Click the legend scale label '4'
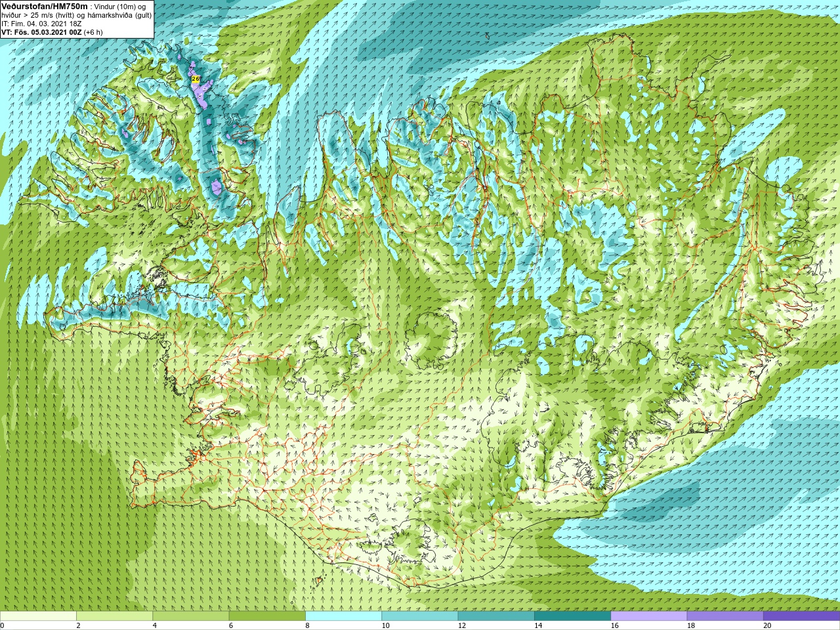 [x=156, y=625]
